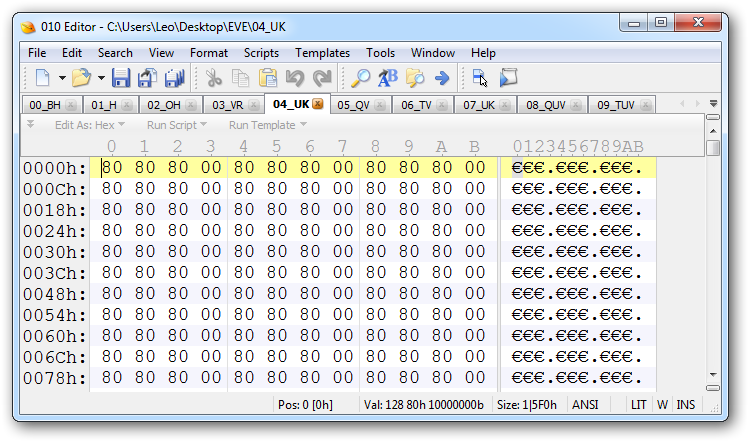Click the Paste clipboard icon
Screen dimensions: 749x442
268,78
